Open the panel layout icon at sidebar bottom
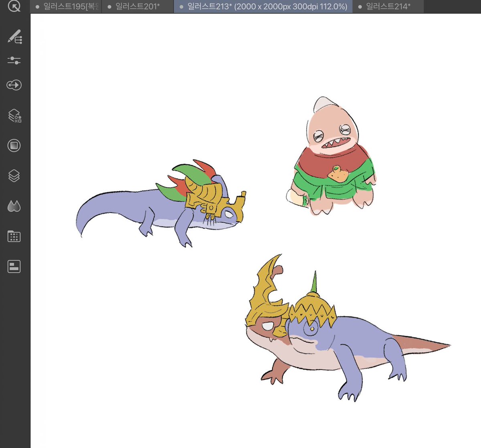This screenshot has width=481, height=448. tap(14, 266)
